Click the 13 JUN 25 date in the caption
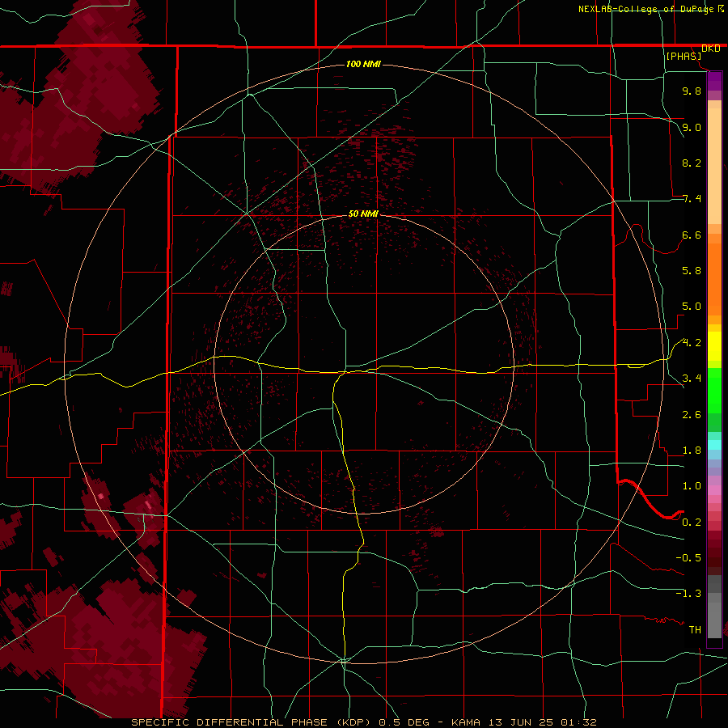The image size is (728, 728). point(521,722)
